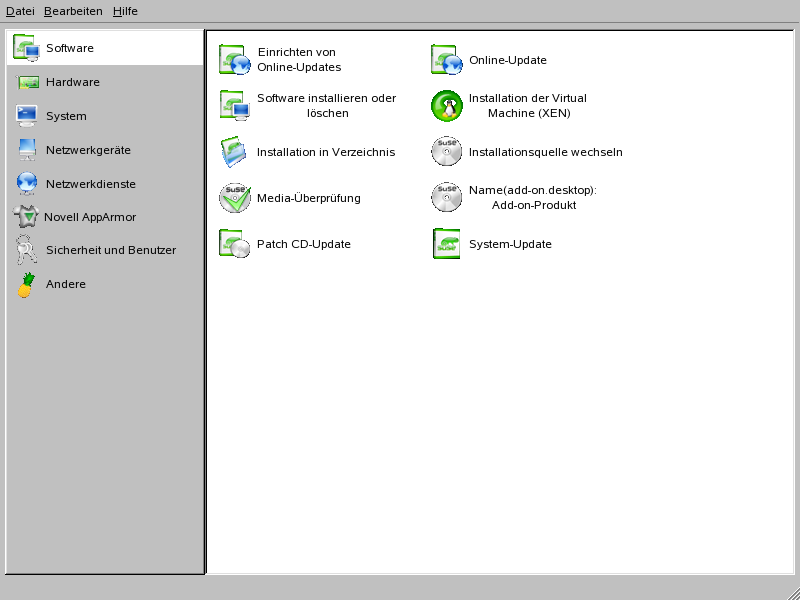The image size is (800, 600).
Task: Start Installation der Virtual Machine (XEN) icon
Action: [x=447, y=106]
